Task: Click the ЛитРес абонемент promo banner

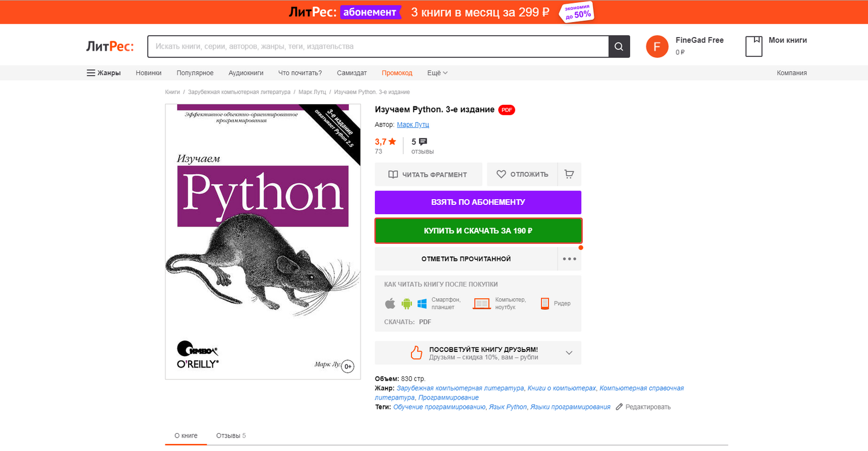Action: (434, 12)
